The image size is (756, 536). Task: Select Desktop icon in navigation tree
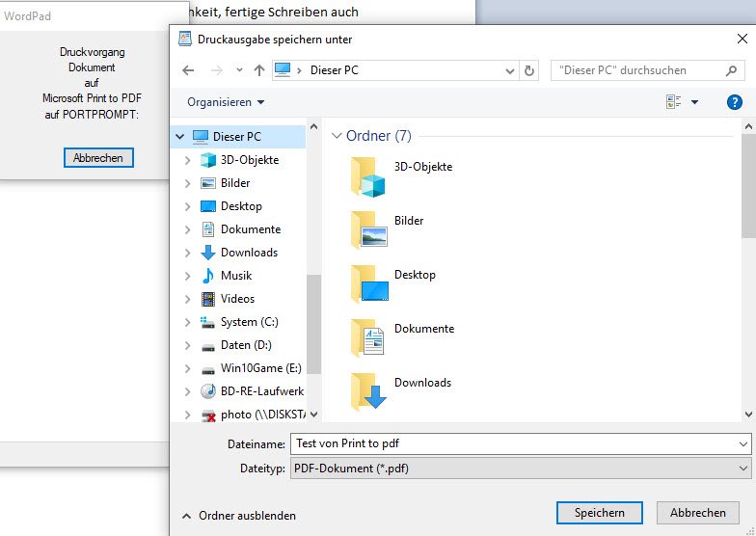(x=208, y=206)
